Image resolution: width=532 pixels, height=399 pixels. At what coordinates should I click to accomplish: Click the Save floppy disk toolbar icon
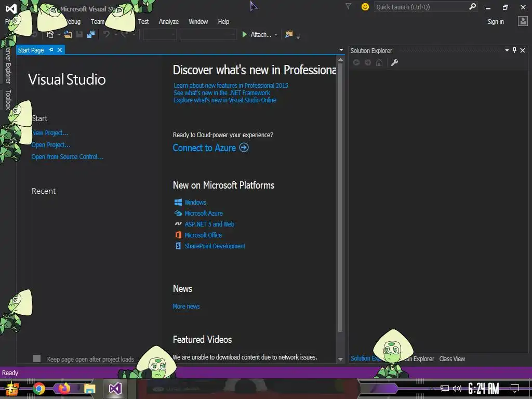click(79, 35)
